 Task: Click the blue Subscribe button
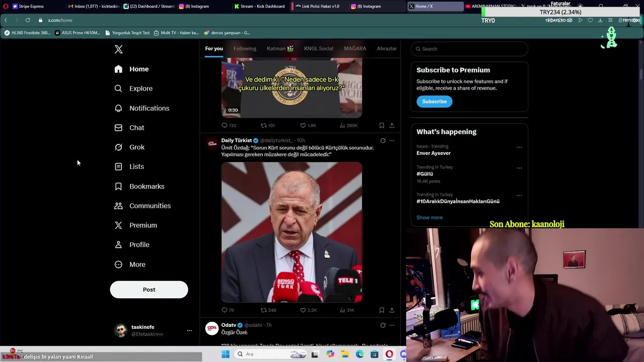click(x=434, y=102)
